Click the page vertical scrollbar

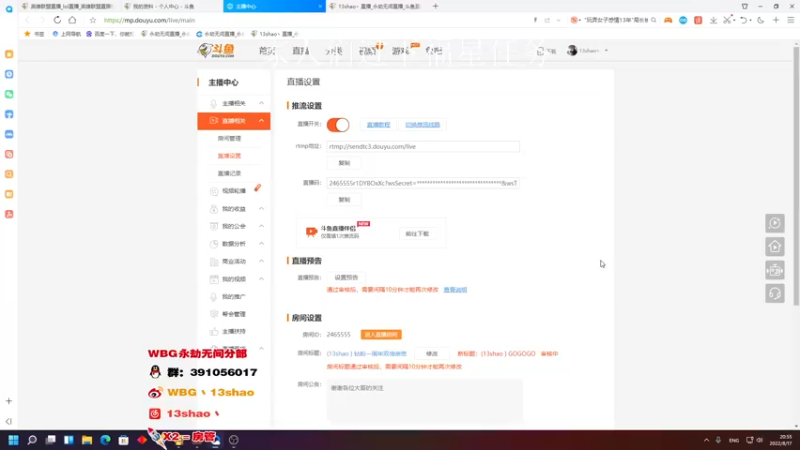796,176
